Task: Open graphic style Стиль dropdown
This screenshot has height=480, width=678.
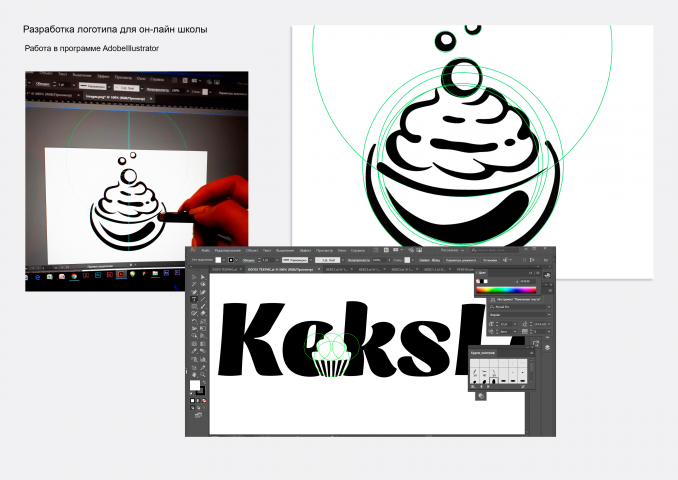Action: pos(413,260)
